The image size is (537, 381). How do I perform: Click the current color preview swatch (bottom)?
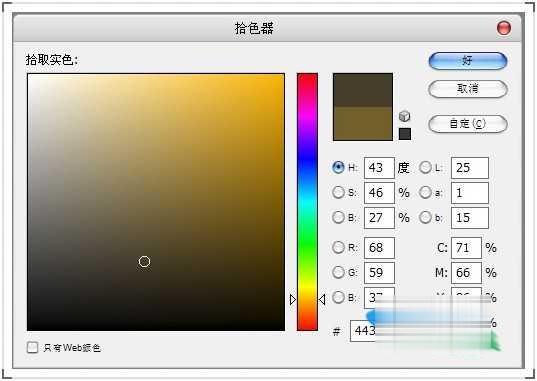click(x=363, y=124)
